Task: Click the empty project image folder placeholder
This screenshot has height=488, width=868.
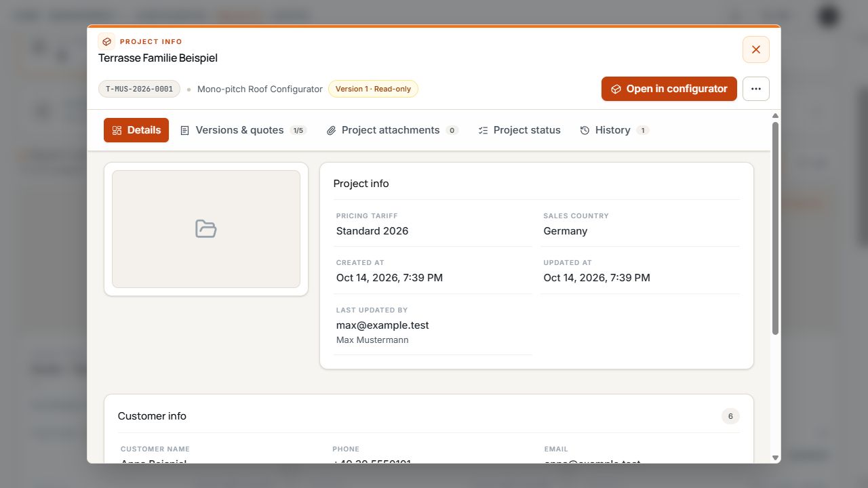Action: click(x=206, y=229)
